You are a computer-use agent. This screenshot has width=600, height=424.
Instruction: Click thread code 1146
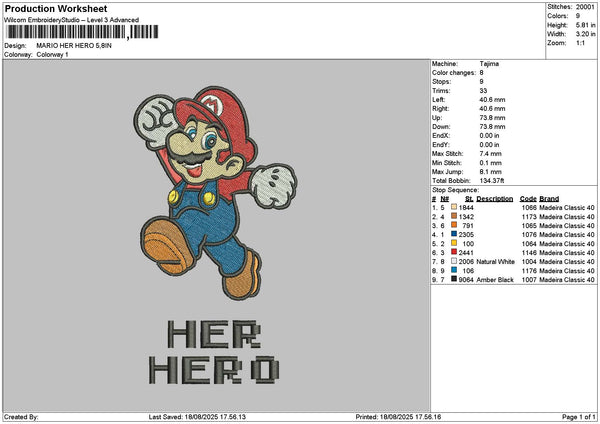point(529,253)
